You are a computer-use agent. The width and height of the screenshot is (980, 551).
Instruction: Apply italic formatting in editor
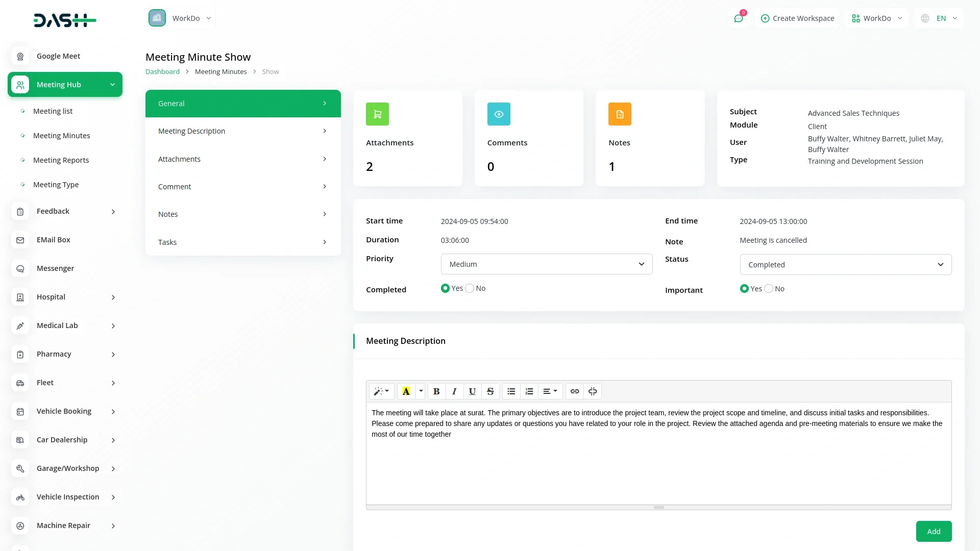(454, 391)
